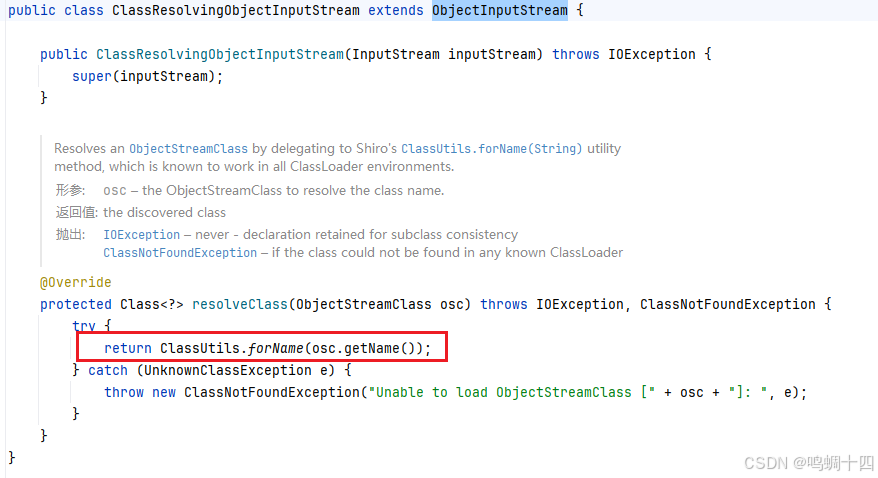The height and width of the screenshot is (478, 878).
Task: Click the class name in the class declaration
Action: [x=236, y=10]
